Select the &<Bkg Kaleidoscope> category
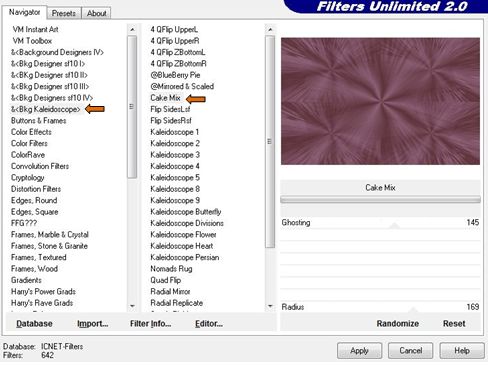 click(x=46, y=109)
